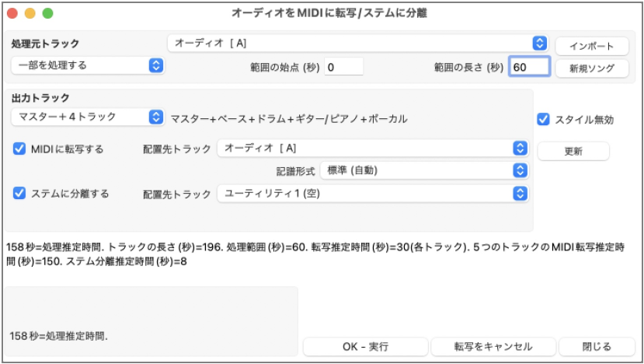This screenshot has height=364, width=644.
Task: Open the 記譜形式 標準 (自動) dropdown
Action: pos(424,170)
